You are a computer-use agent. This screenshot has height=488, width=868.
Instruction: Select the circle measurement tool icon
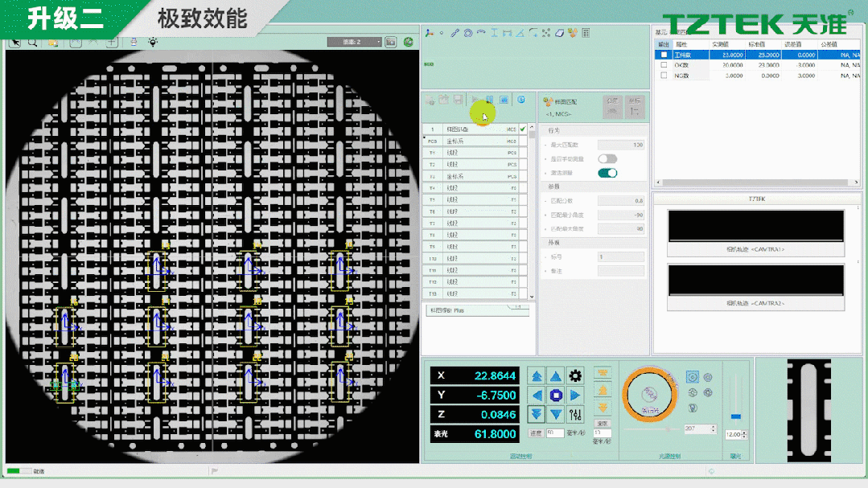(x=467, y=33)
